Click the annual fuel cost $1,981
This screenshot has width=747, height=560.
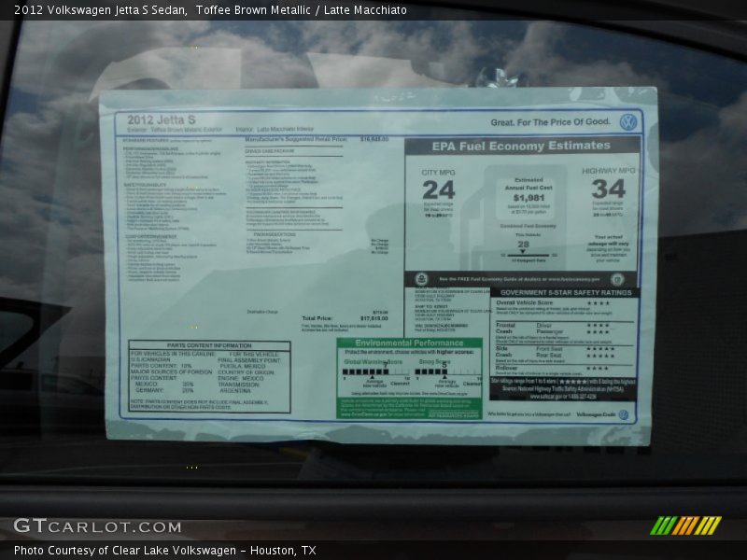click(529, 198)
